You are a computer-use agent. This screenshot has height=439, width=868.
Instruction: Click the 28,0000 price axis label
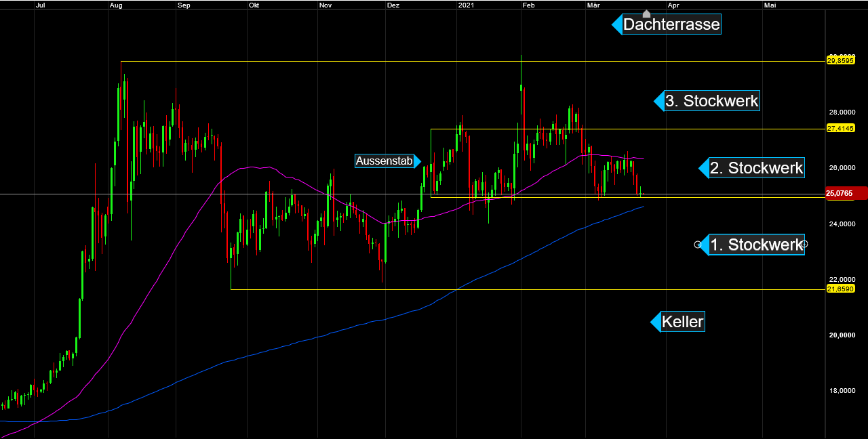click(841, 112)
